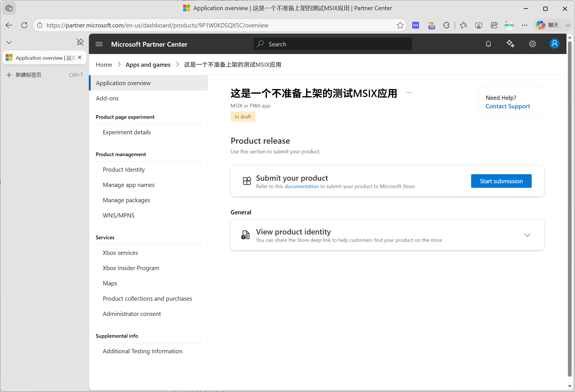Go back with the browser arrow
The height and width of the screenshot is (392, 575).
(9, 25)
